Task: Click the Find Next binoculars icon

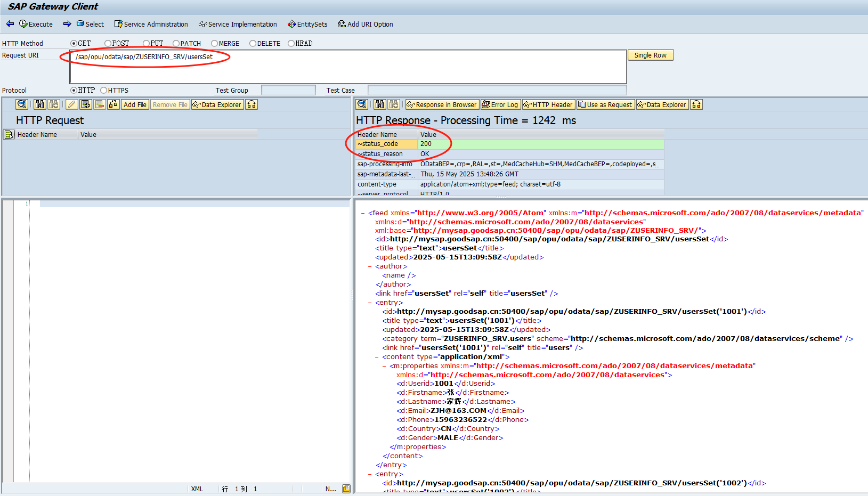Action: (54, 104)
